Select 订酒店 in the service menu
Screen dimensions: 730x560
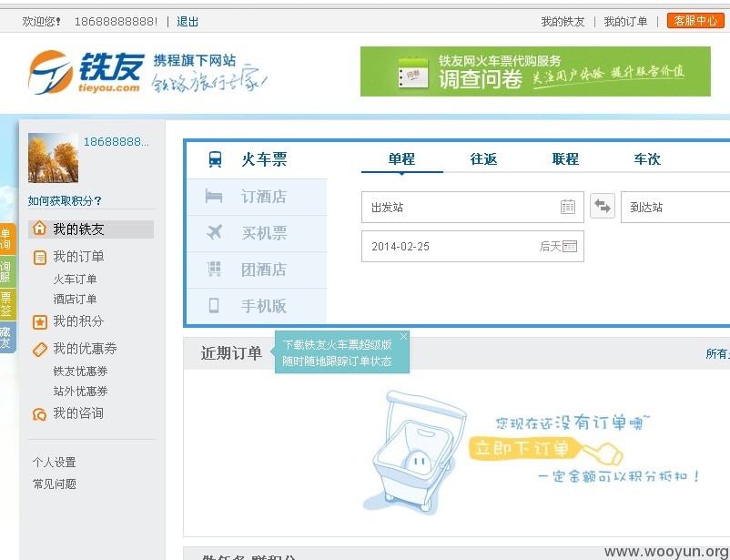click(257, 197)
